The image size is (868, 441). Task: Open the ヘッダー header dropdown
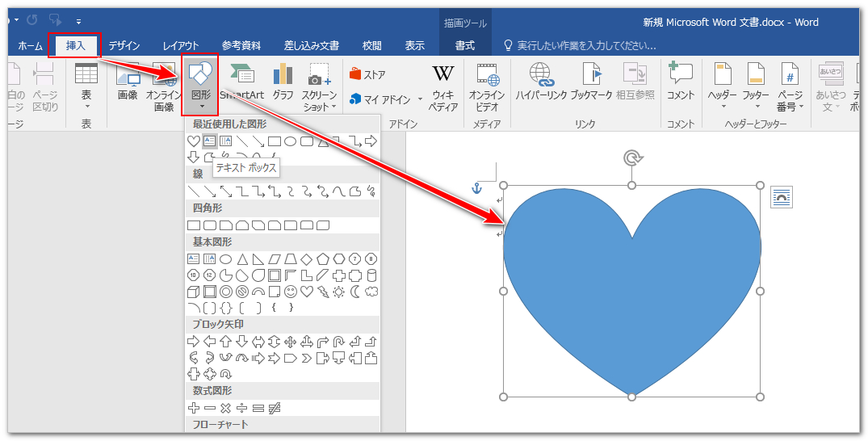tap(723, 85)
